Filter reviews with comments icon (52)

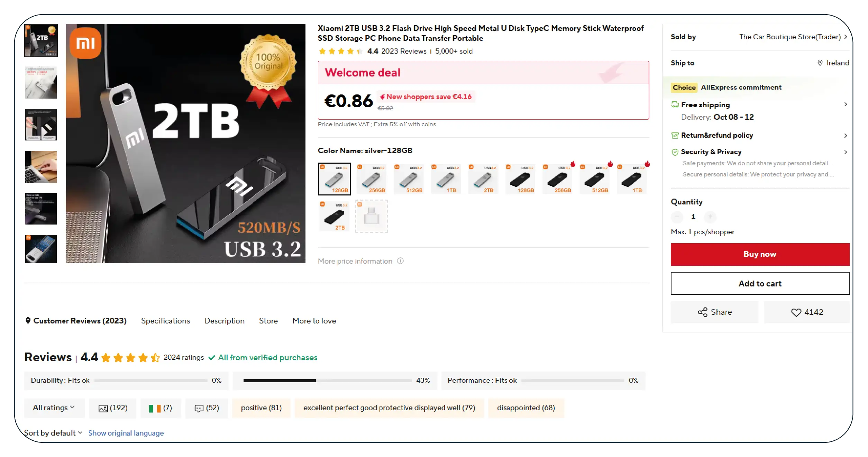pos(207,408)
